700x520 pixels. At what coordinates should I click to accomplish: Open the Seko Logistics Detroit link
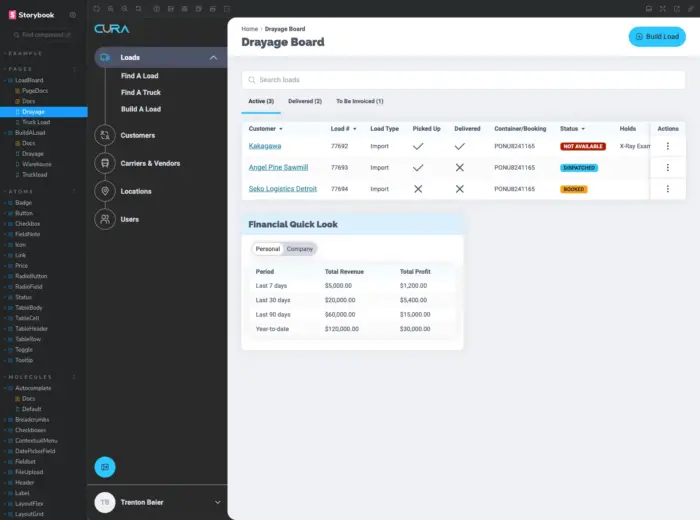pyautogui.click(x=283, y=189)
